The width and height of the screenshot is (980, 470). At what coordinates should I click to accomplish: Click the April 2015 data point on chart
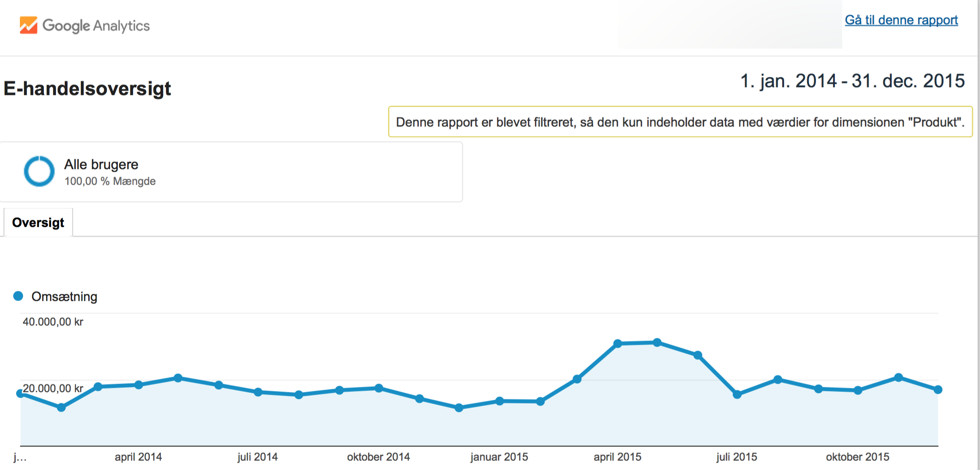point(618,343)
